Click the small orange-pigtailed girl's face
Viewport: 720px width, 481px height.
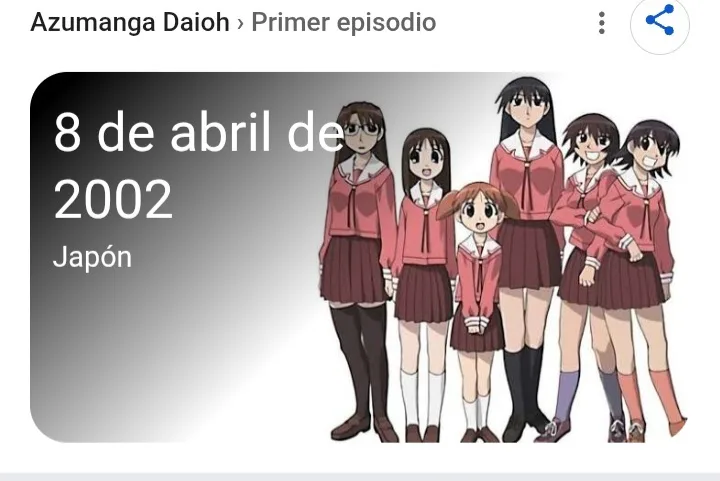pos(478,209)
